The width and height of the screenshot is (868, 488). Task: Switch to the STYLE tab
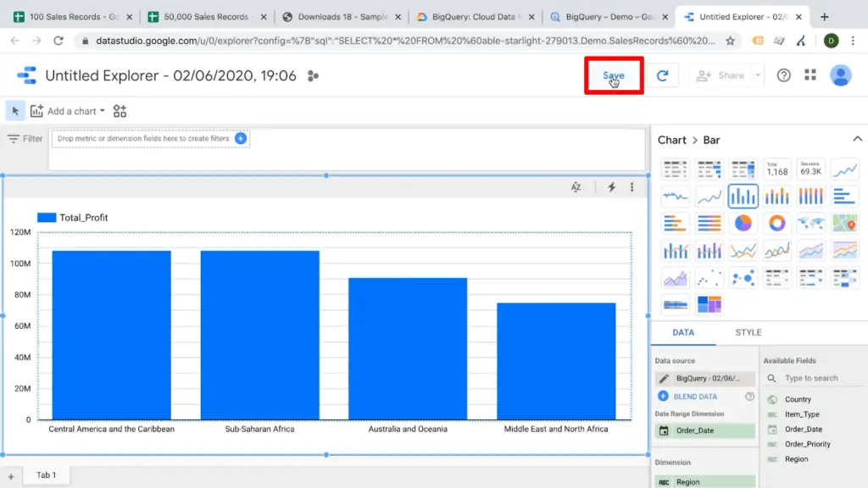click(x=748, y=332)
